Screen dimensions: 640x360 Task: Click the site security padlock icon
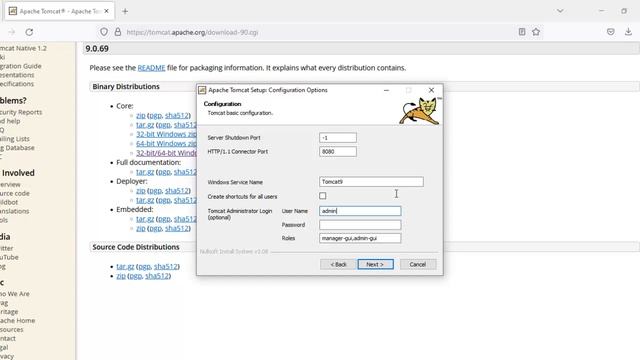click(118, 32)
